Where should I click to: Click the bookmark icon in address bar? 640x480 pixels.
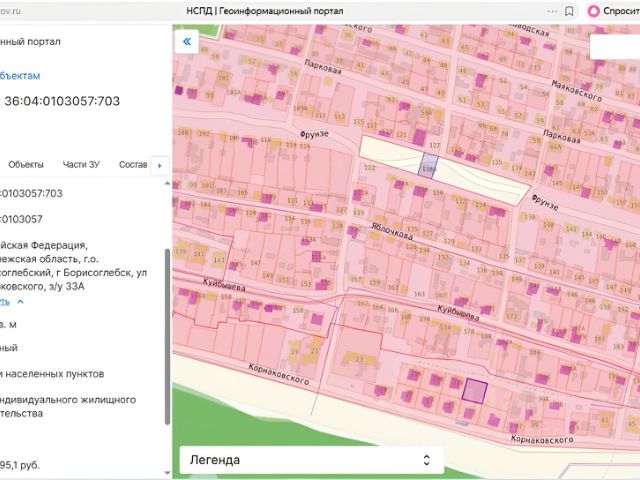click(569, 11)
